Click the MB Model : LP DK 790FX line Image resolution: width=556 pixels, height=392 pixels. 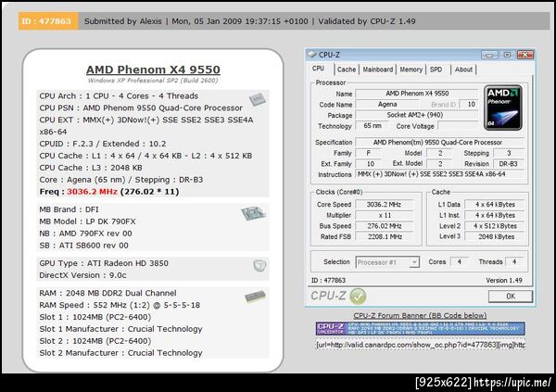tap(88, 221)
